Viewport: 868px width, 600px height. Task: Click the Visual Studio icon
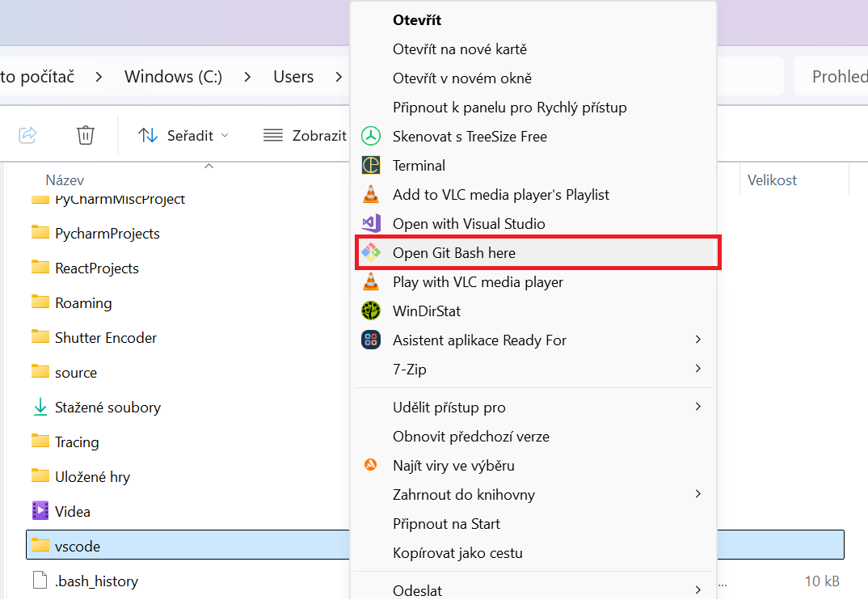tap(370, 223)
